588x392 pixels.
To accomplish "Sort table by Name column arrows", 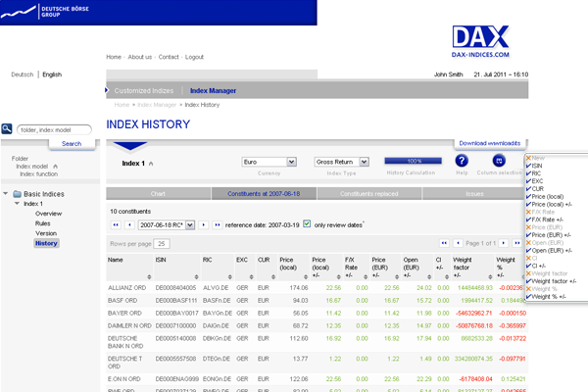I will point(149,276).
